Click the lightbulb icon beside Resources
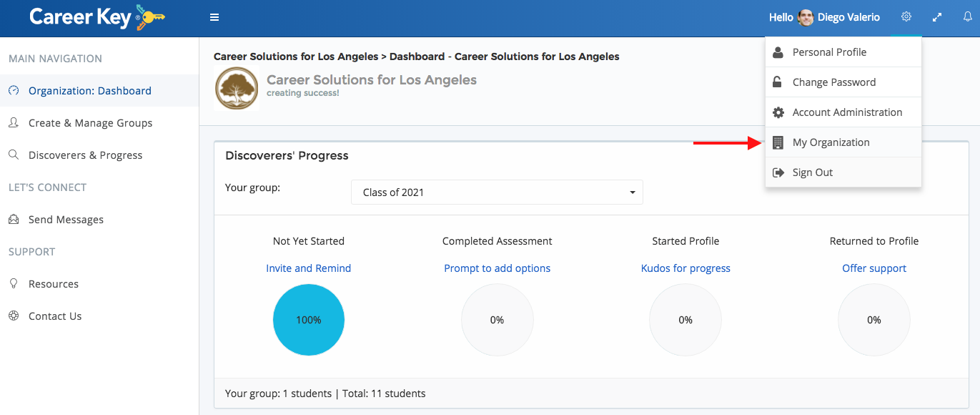This screenshot has width=980, height=415. [14, 284]
